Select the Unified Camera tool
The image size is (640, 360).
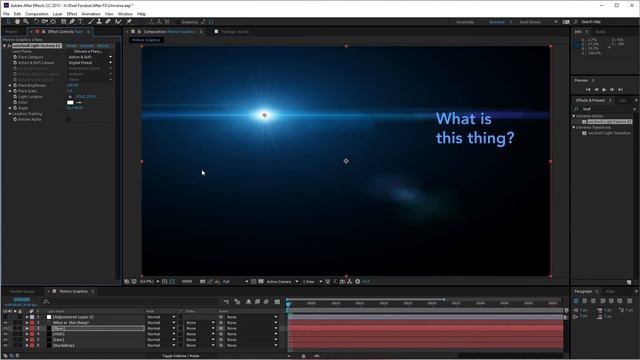[x=44, y=22]
